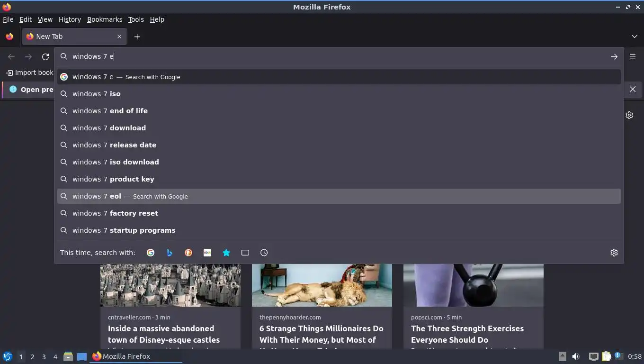Open the View menu

click(x=45, y=19)
